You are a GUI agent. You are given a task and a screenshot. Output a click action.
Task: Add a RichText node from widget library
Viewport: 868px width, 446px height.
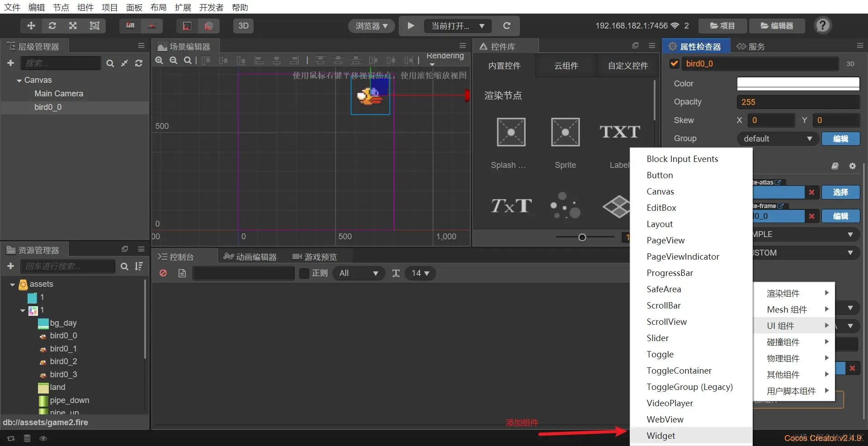[x=511, y=206]
